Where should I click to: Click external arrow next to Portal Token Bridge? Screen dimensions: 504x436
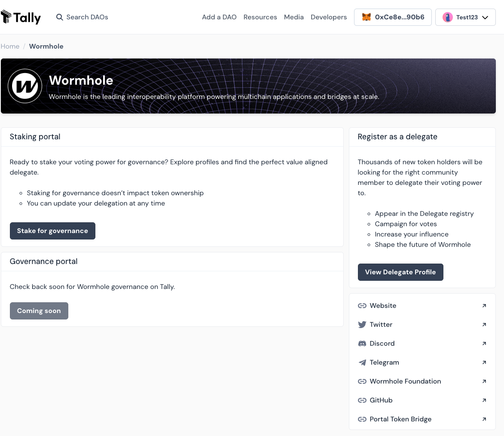click(484, 419)
